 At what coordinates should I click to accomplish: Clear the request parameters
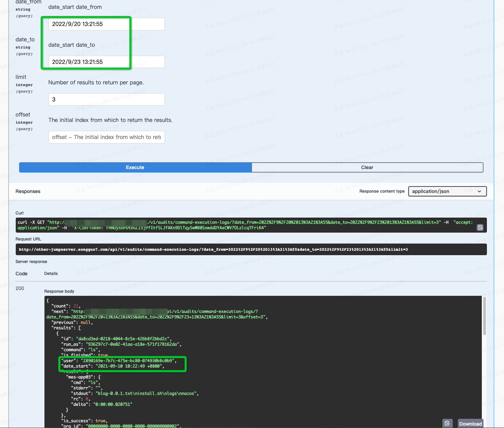point(367,167)
